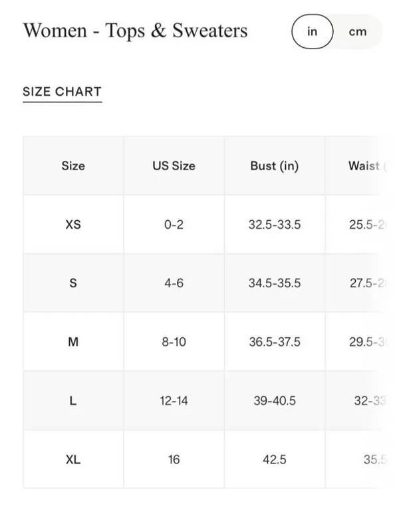Click the US Size column header

click(174, 166)
